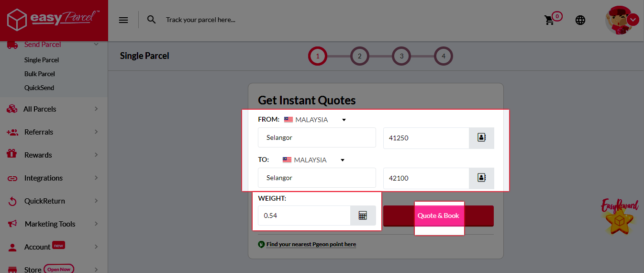Open the user avatar menu
644x273 pixels.
(622, 20)
